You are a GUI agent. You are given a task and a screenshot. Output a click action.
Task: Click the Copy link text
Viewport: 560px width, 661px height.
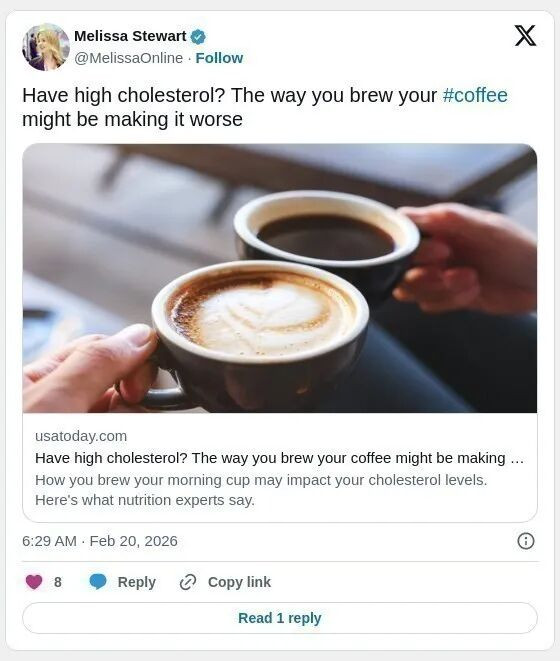[x=239, y=582]
